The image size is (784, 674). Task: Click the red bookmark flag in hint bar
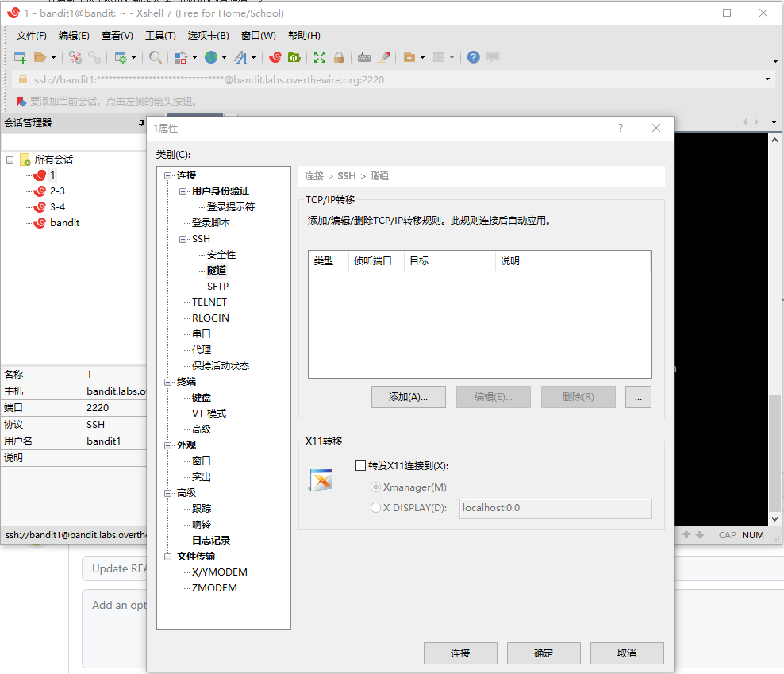tap(21, 102)
